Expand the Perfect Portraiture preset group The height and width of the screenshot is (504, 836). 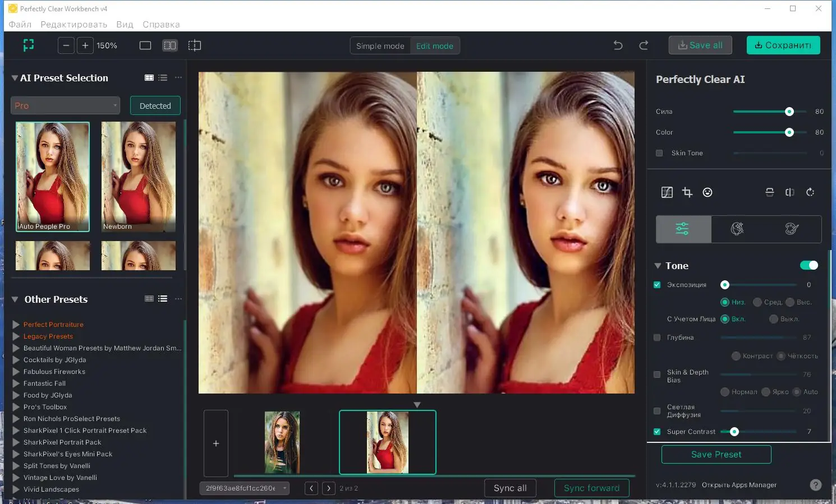click(x=16, y=325)
